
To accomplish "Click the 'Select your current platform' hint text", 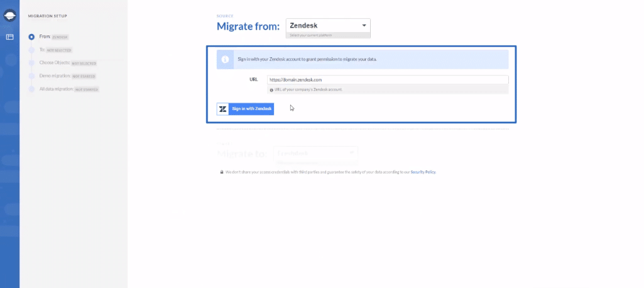I will click(x=311, y=35).
